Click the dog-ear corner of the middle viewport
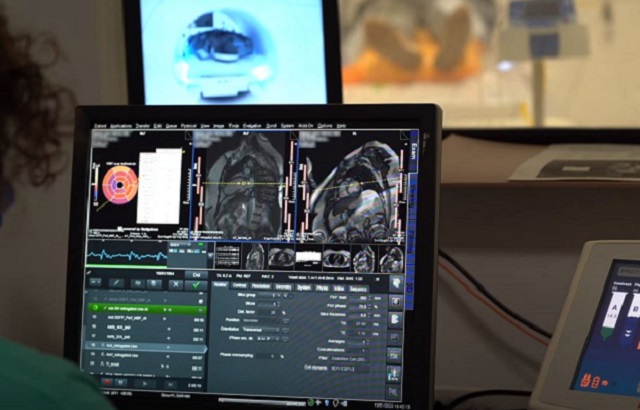The width and height of the screenshot is (640, 410). [293, 136]
